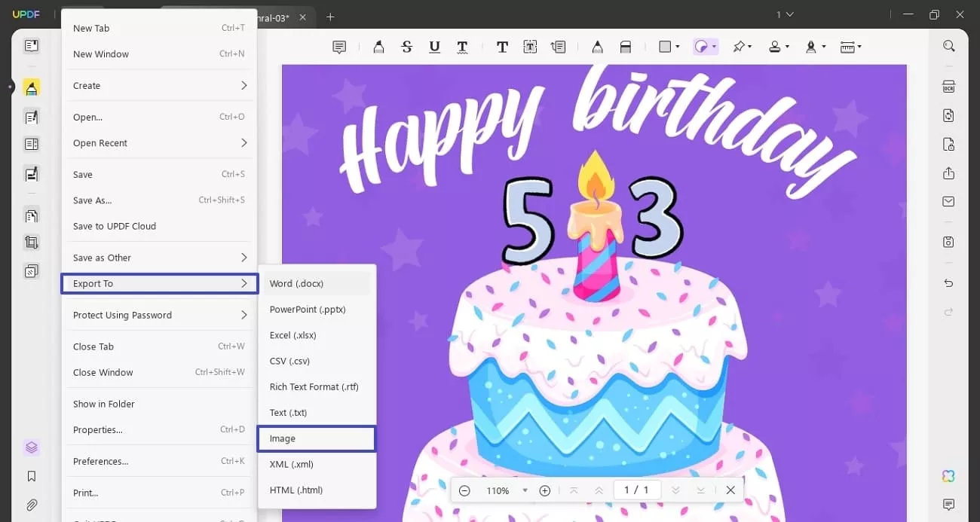
Task: Open the comments panel icon at bottom right
Action: click(x=948, y=505)
